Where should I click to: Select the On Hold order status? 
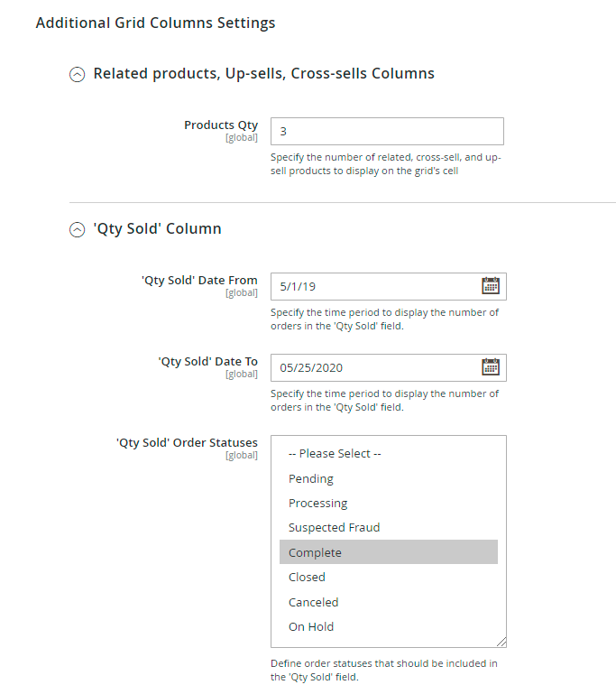coord(311,627)
